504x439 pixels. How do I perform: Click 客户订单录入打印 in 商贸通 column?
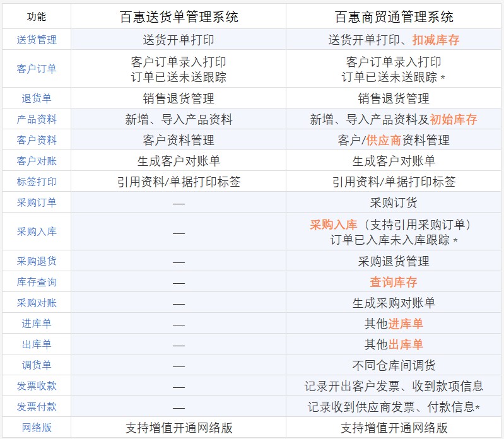point(394,62)
